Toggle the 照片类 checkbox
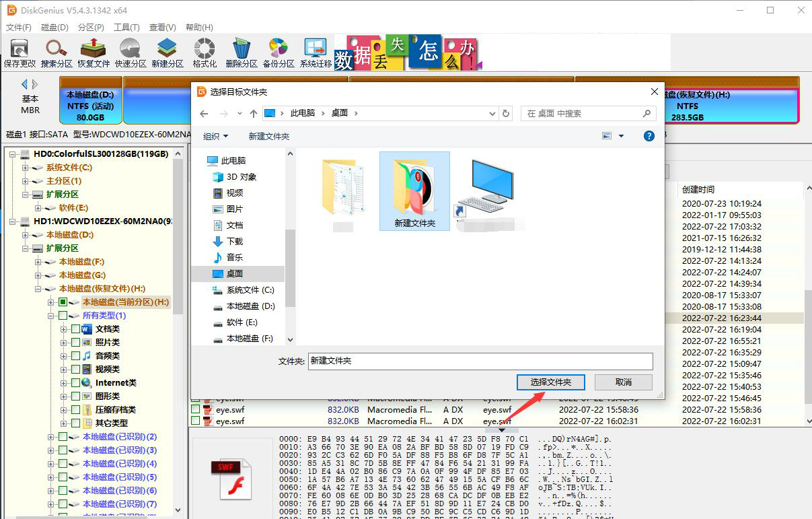Image resolution: width=812 pixels, height=519 pixels. [75, 343]
